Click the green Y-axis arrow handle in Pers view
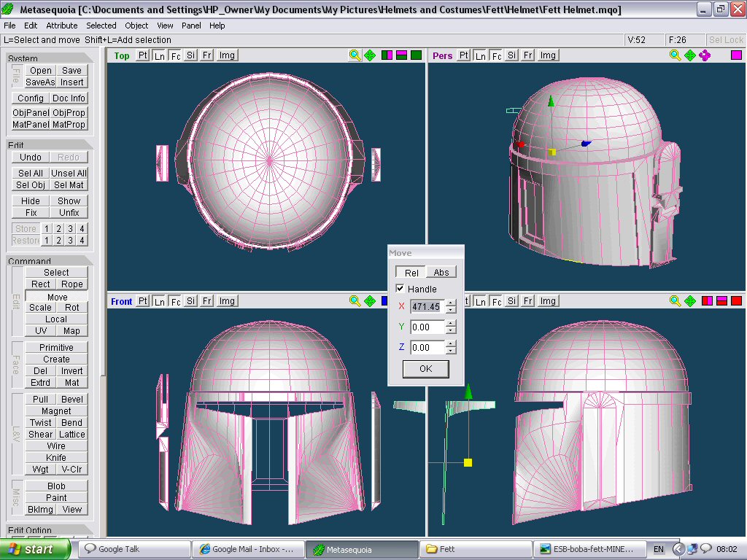747x560 pixels. [x=551, y=101]
